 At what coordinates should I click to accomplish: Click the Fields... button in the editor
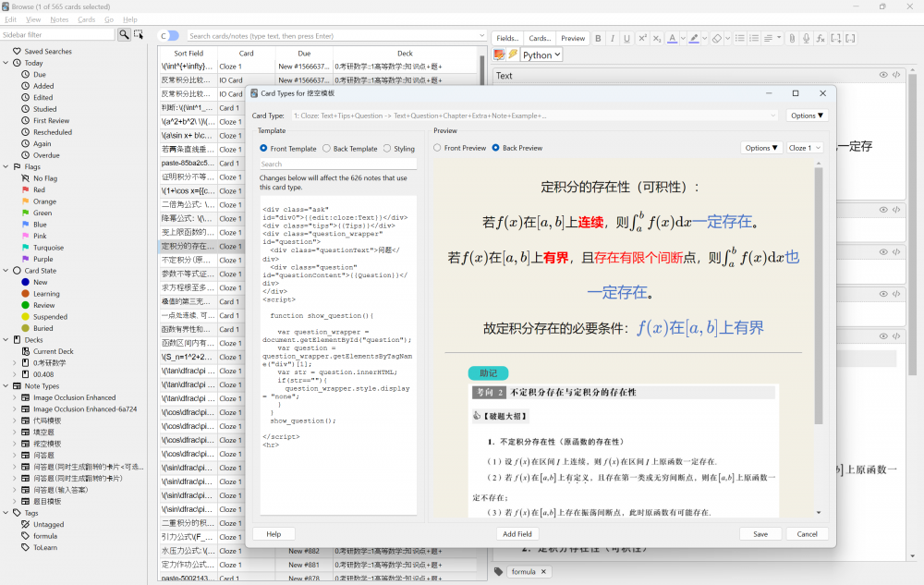click(506, 38)
